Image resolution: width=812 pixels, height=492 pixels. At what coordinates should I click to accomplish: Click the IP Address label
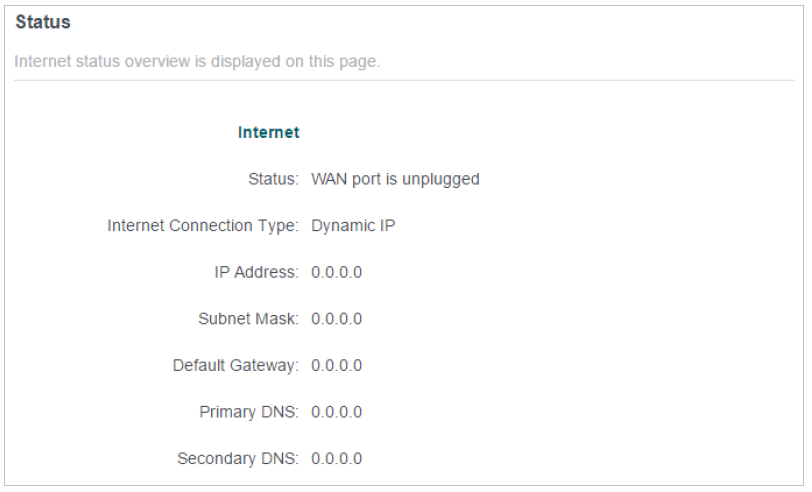pyautogui.click(x=255, y=272)
